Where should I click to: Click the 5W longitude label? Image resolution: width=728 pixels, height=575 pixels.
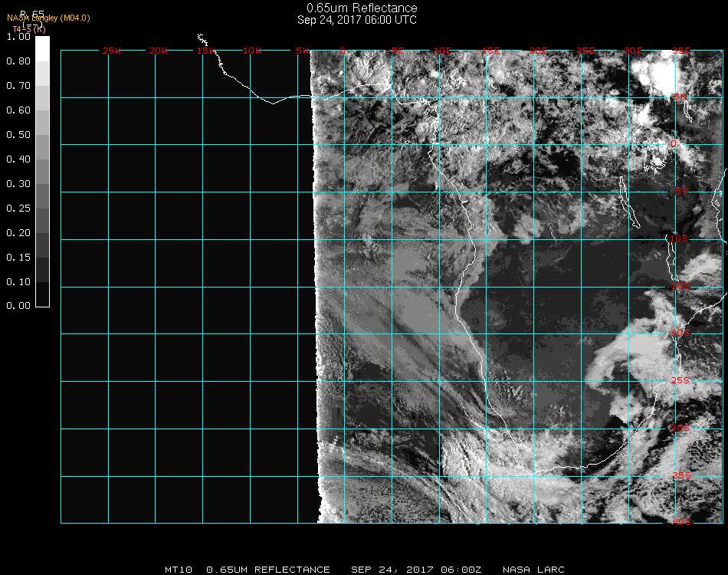pyautogui.click(x=302, y=51)
